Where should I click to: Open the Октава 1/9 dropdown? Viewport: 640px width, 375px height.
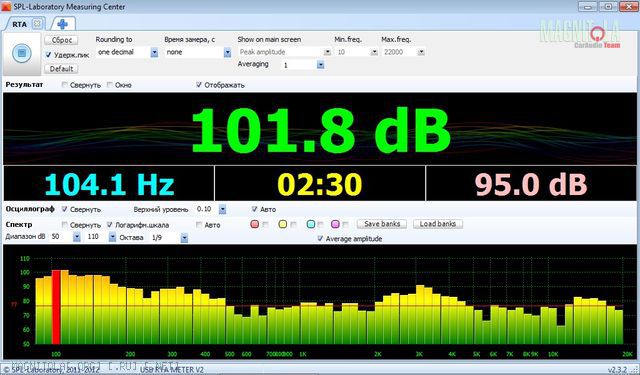point(184,237)
